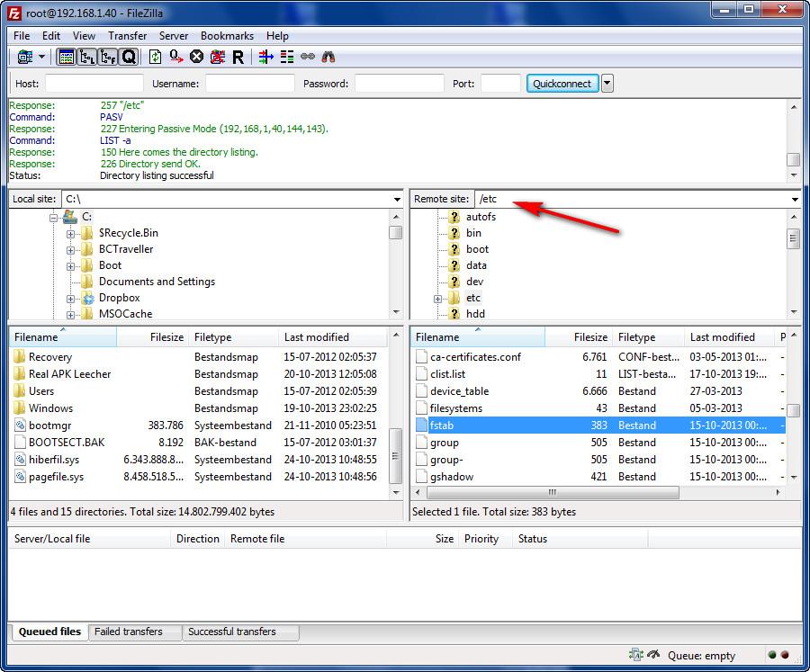The height and width of the screenshot is (672, 810).
Task: Select the fstab file in remote list
Action: tap(599, 426)
